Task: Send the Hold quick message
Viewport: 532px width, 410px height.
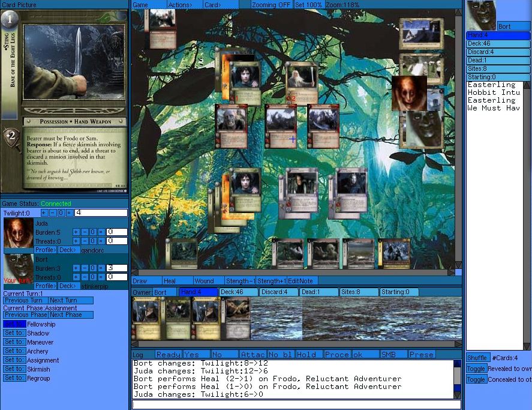Action: pos(309,355)
